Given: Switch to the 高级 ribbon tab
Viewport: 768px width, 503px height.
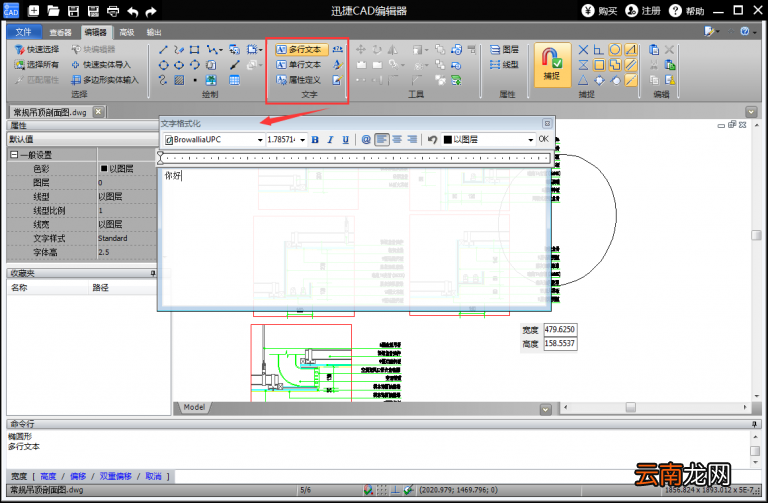Looking at the screenshot, I should 127,32.
